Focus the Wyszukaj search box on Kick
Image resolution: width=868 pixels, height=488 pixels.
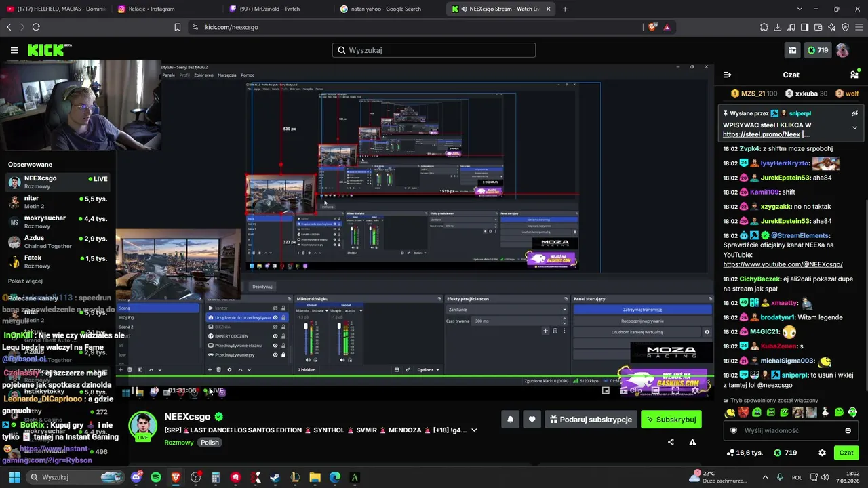[434, 50]
